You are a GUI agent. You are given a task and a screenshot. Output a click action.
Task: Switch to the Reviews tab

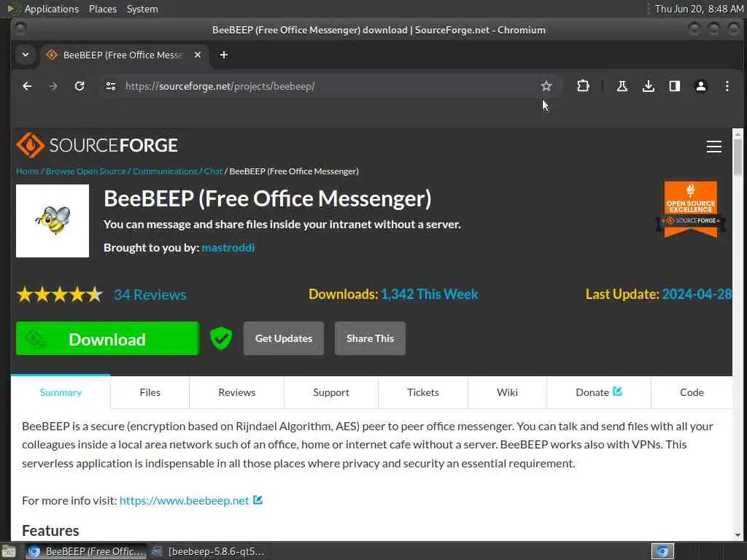click(x=237, y=392)
